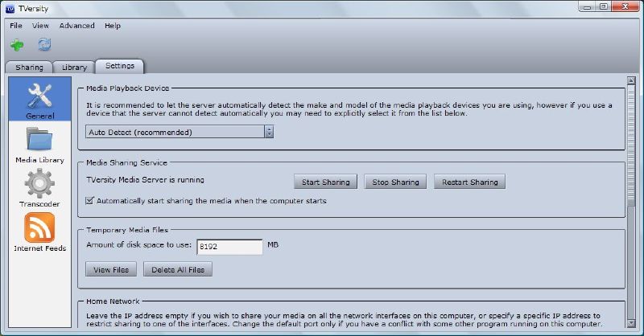The width and height of the screenshot is (644, 336).
Task: Click the 'Media Sharing Service' group label
Action: (x=126, y=162)
